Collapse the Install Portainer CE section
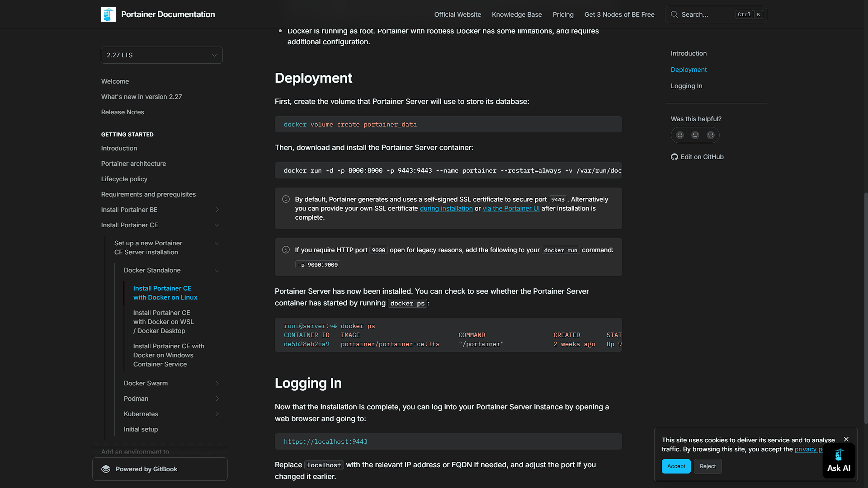 click(x=217, y=225)
